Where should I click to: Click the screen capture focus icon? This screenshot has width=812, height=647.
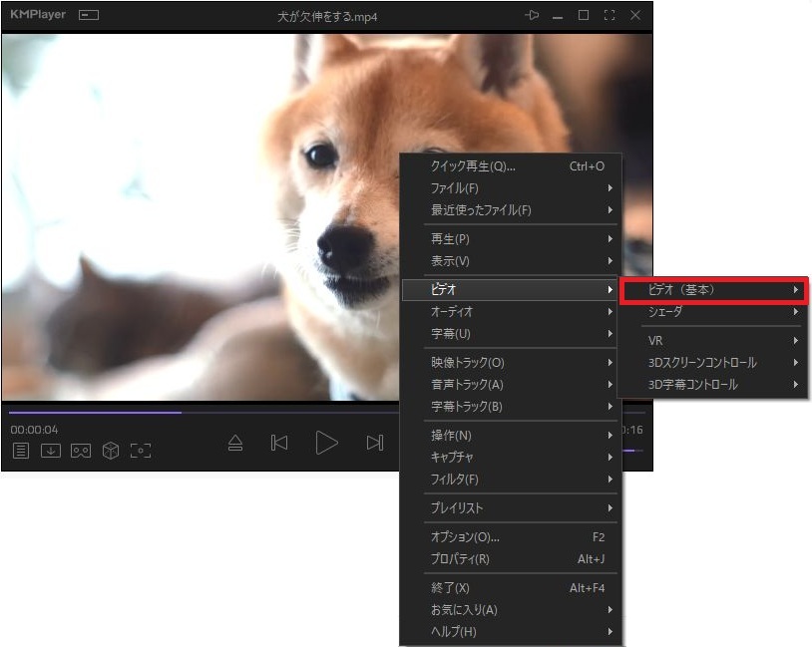point(141,451)
